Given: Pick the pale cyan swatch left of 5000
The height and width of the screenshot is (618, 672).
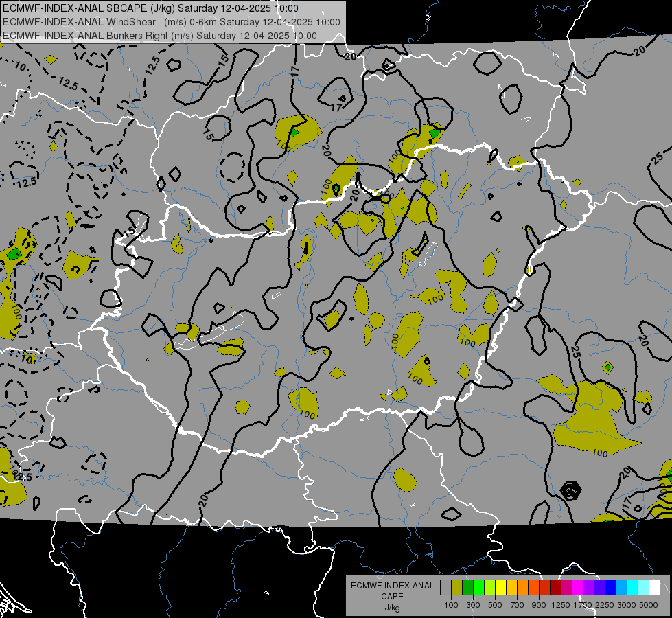Looking at the screenshot, I should coord(643,588).
